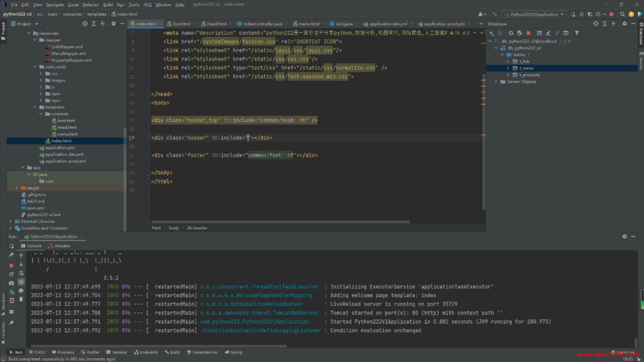The image size is (644, 362).
Task: Switch to the head.html editor tab
Action: point(216,24)
